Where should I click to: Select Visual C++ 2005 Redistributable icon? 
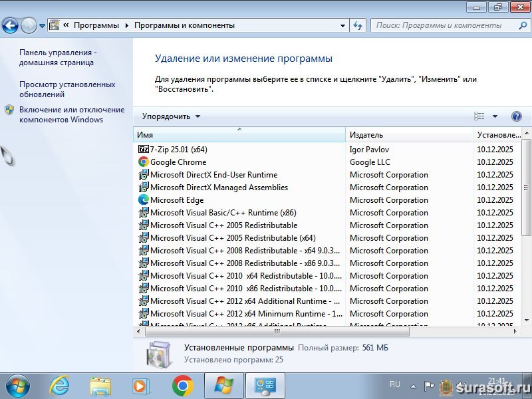(144, 225)
